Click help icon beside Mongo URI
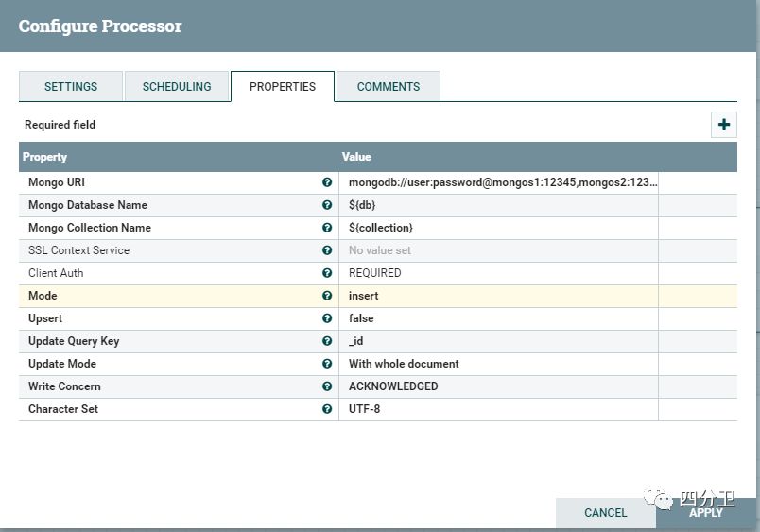This screenshot has height=532, width=760. 327,182
